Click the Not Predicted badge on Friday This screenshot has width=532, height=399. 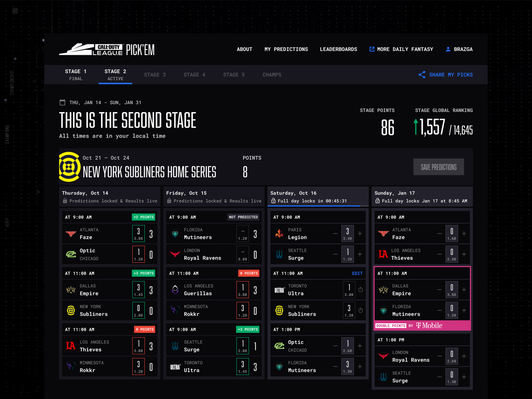click(x=243, y=217)
